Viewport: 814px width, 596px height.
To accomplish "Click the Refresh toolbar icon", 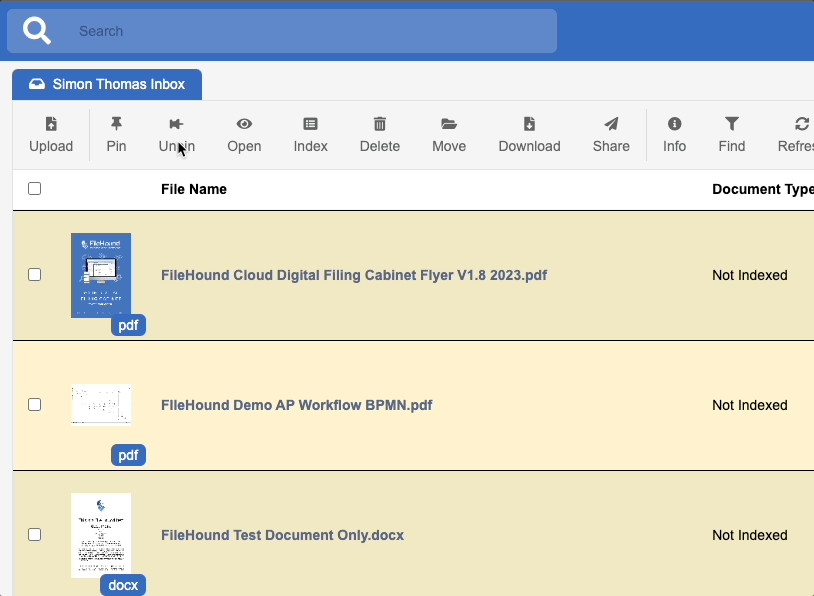I will (x=802, y=124).
